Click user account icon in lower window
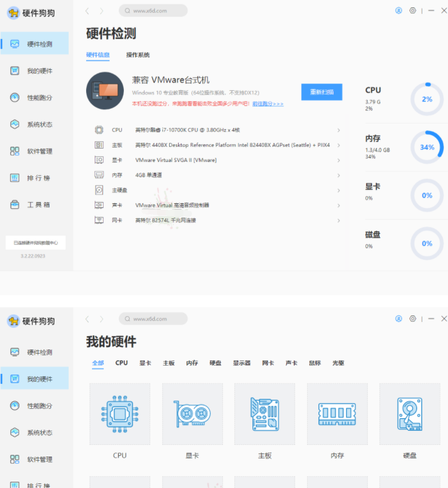This screenshot has width=448, height=488. click(x=399, y=319)
